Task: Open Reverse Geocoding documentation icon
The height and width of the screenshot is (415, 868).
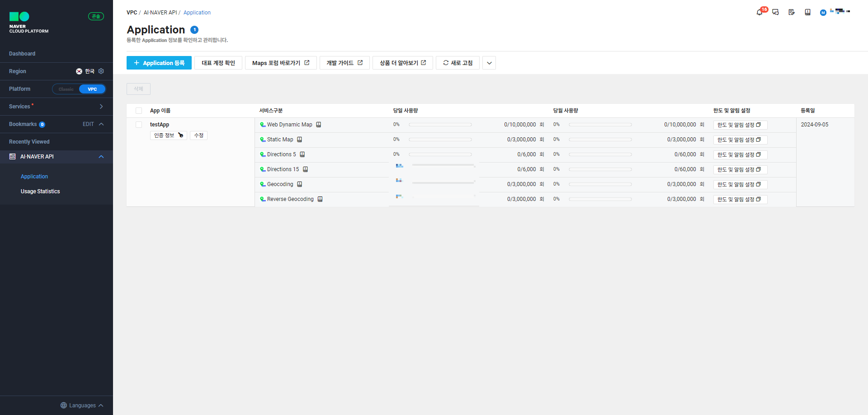Action: 320,199
